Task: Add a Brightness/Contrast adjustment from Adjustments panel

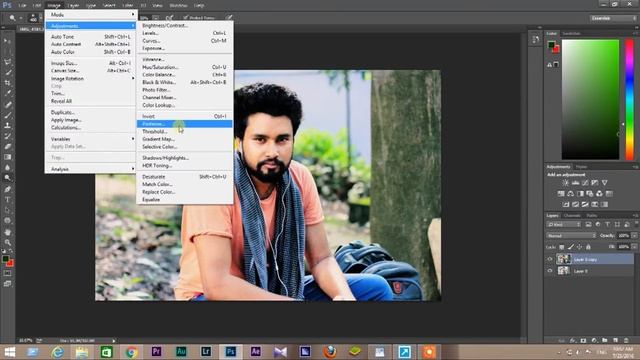Action: coord(565,183)
